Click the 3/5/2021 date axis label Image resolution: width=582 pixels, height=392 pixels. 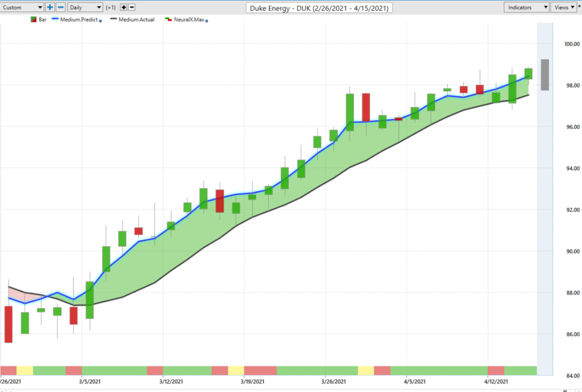pos(90,382)
